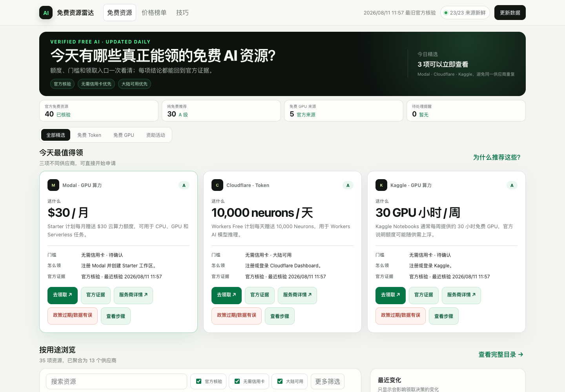
Task: Open the 资助活动 category tab
Action: [x=156, y=135]
